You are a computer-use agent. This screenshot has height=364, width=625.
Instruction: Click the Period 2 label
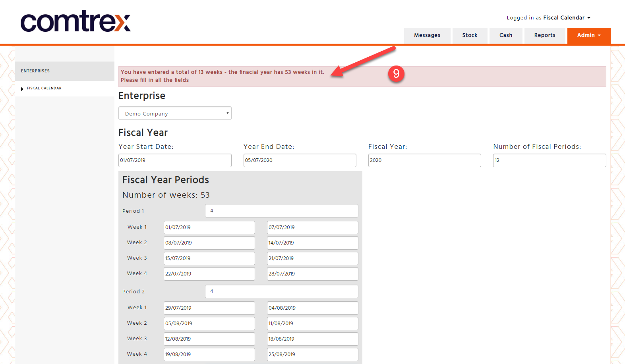click(134, 292)
